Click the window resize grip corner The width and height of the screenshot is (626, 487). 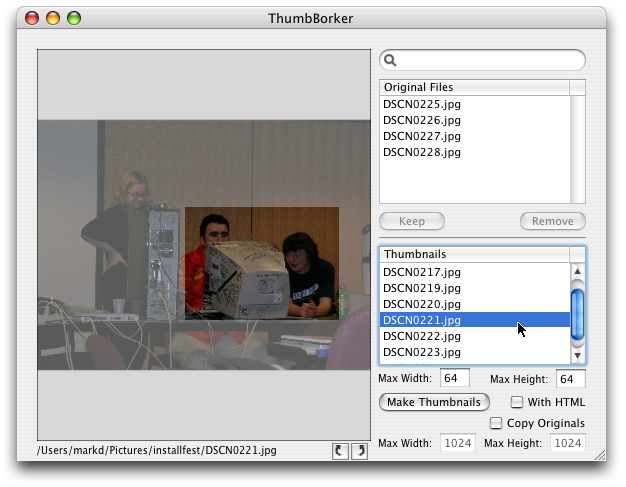[x=600, y=455]
